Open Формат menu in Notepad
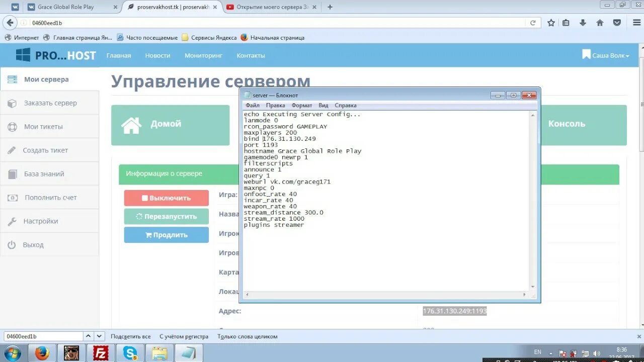Image resolution: width=644 pixels, height=362 pixels. point(302,105)
